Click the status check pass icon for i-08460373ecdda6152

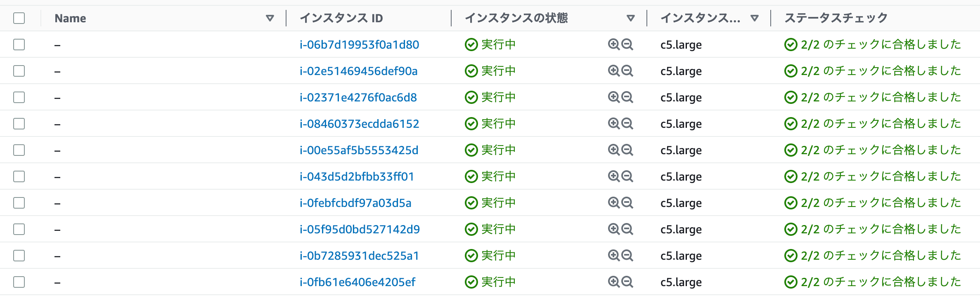[791, 123]
